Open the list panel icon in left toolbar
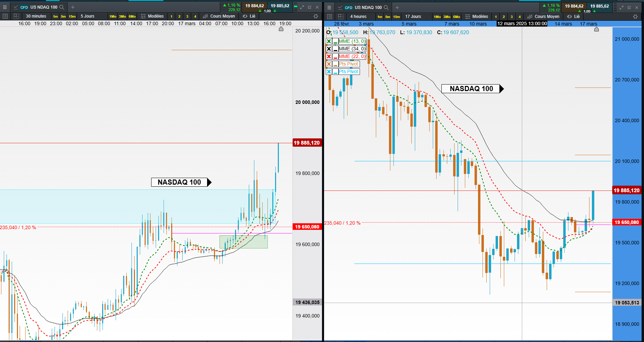The image size is (644, 342). point(5,16)
